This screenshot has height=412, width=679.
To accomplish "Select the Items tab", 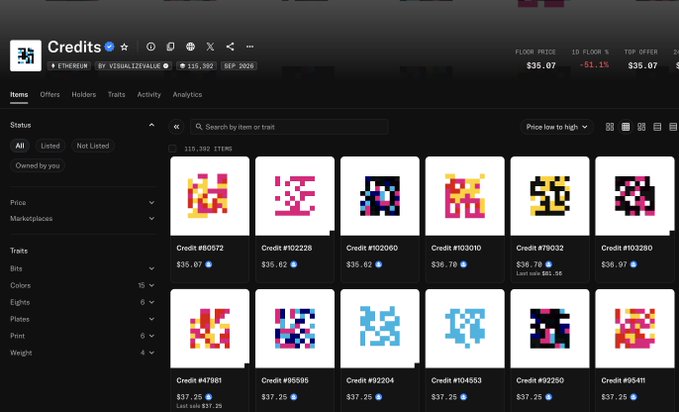I will point(19,94).
